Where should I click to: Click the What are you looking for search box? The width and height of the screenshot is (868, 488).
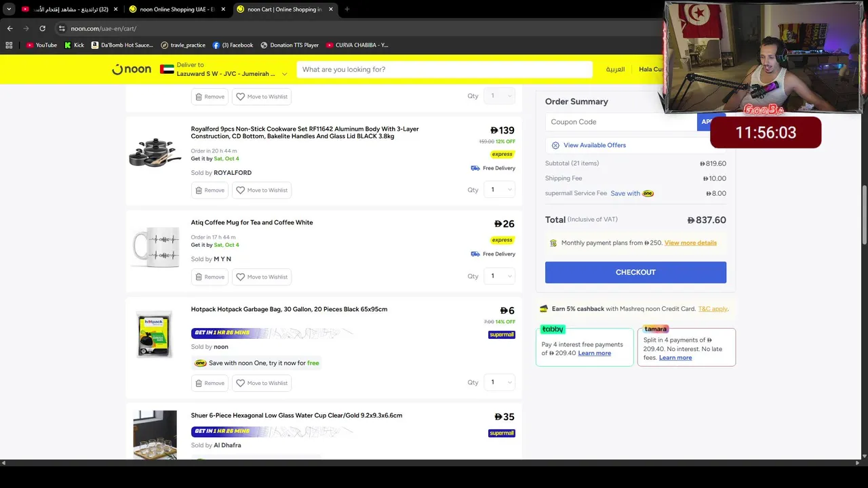(x=444, y=69)
